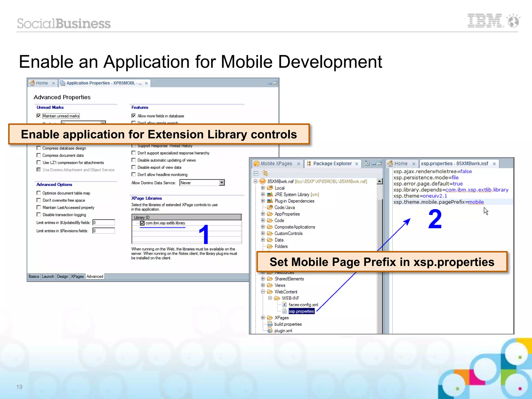This screenshot has height=399, width=532.
Task: Select the Views folder in tree
Action: click(x=280, y=285)
